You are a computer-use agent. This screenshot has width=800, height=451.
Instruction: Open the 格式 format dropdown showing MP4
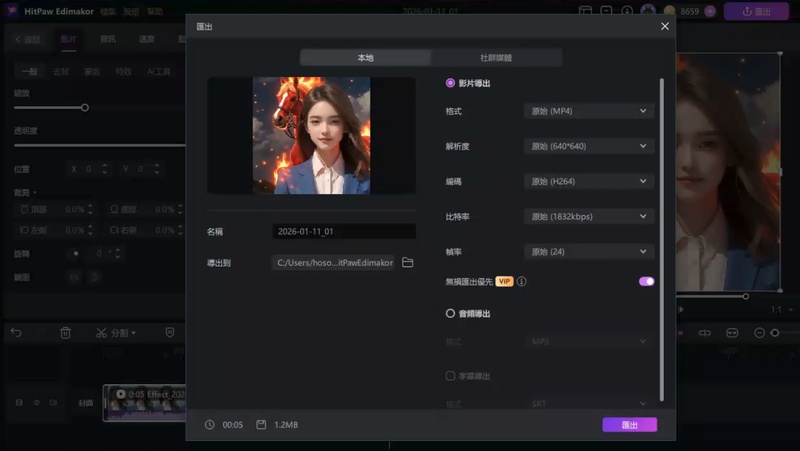[589, 111]
